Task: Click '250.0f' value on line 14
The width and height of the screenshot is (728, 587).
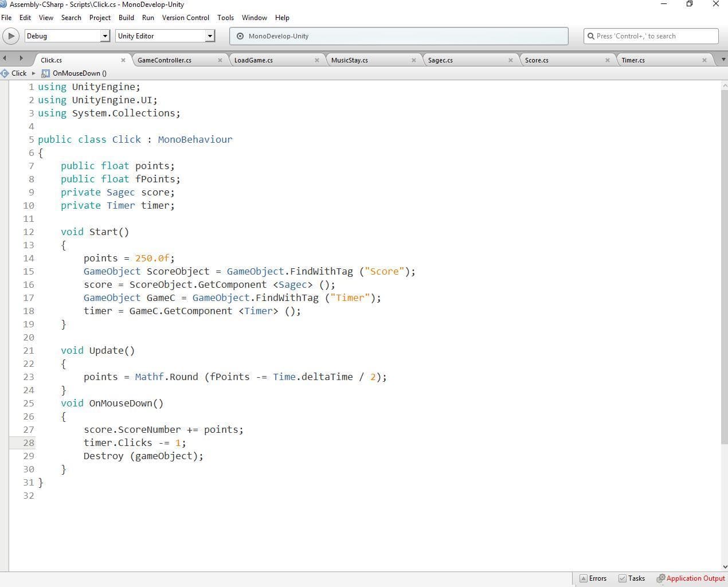Action: 152,259
